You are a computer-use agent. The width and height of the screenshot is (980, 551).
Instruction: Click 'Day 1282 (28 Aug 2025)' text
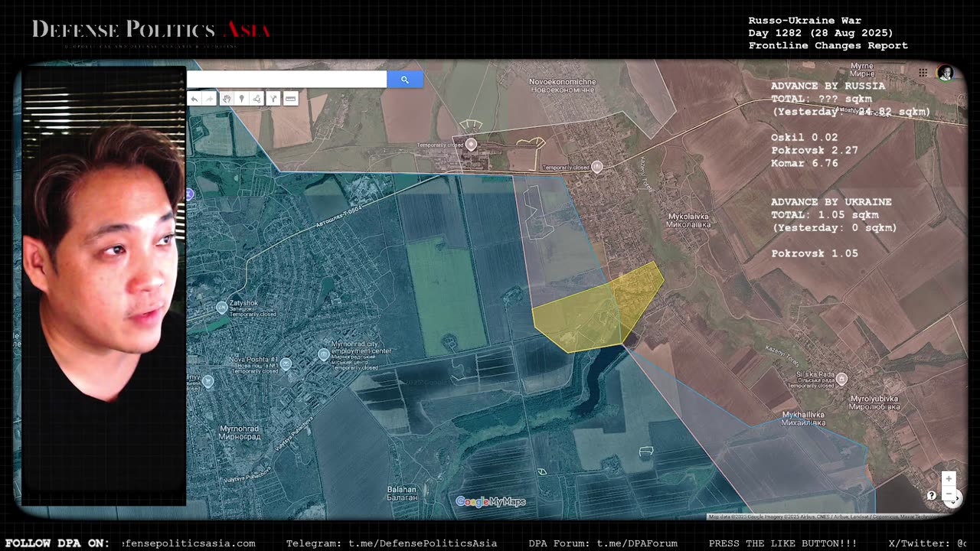coord(821,33)
